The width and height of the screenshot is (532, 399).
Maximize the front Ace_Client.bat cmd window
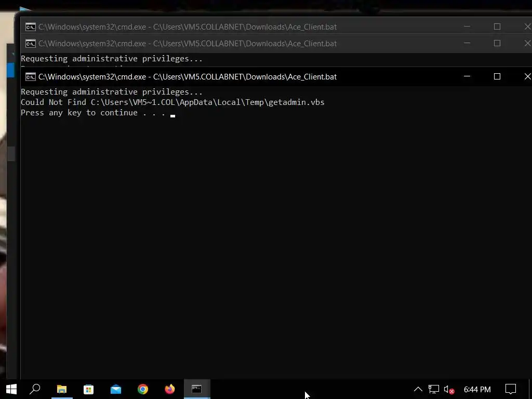click(x=497, y=76)
